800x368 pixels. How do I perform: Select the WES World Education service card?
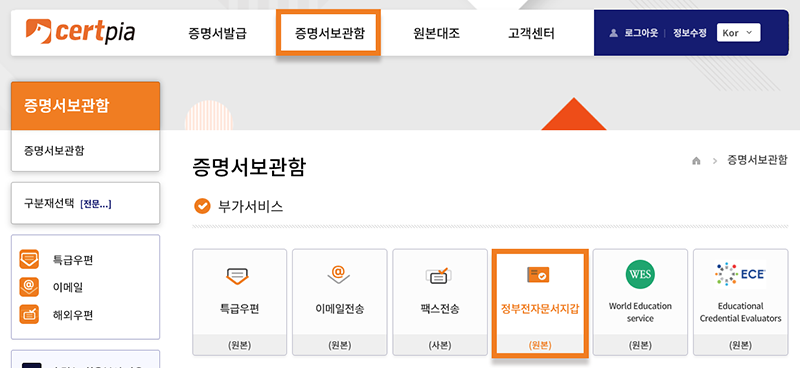point(640,302)
